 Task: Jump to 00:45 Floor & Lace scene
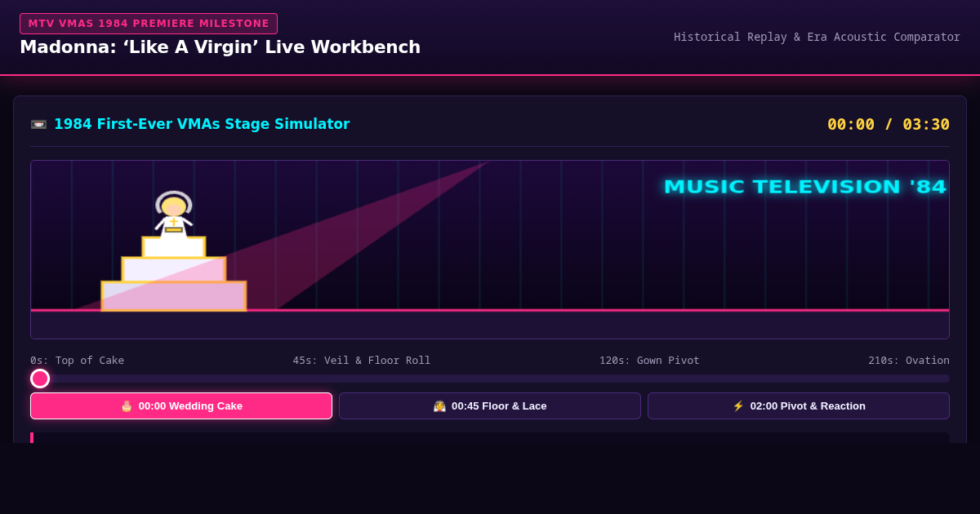click(x=490, y=405)
